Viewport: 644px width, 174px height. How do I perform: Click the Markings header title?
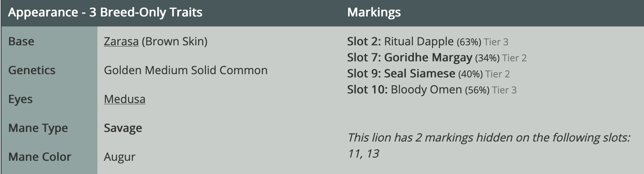pyautogui.click(x=374, y=12)
